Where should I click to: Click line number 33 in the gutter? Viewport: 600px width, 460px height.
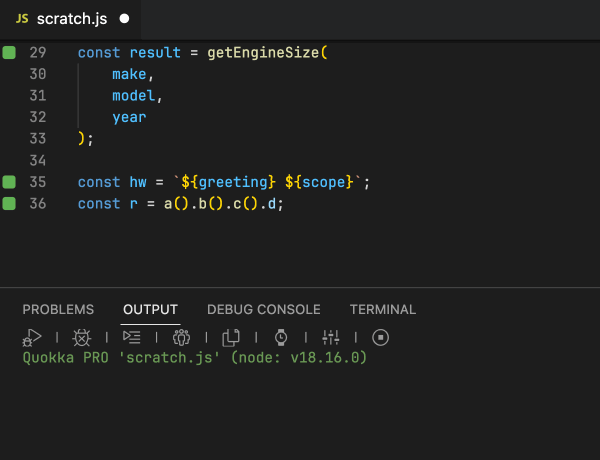tap(38, 139)
